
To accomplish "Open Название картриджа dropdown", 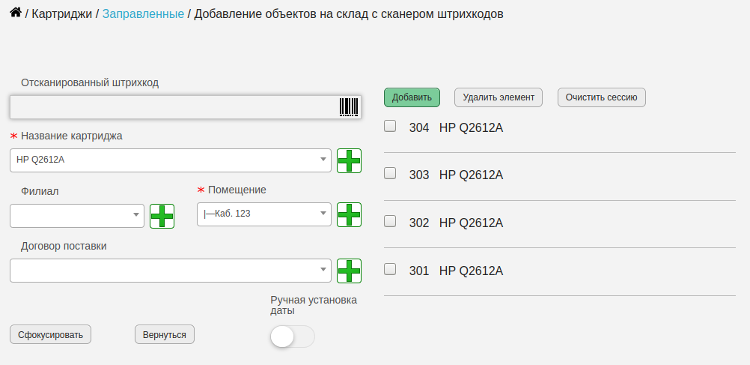I will (170, 160).
